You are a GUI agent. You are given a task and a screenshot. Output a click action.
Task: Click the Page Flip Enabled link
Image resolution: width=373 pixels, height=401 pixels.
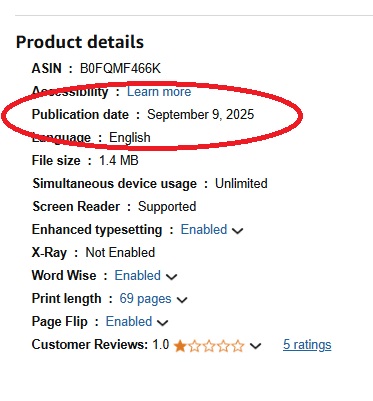tap(129, 322)
